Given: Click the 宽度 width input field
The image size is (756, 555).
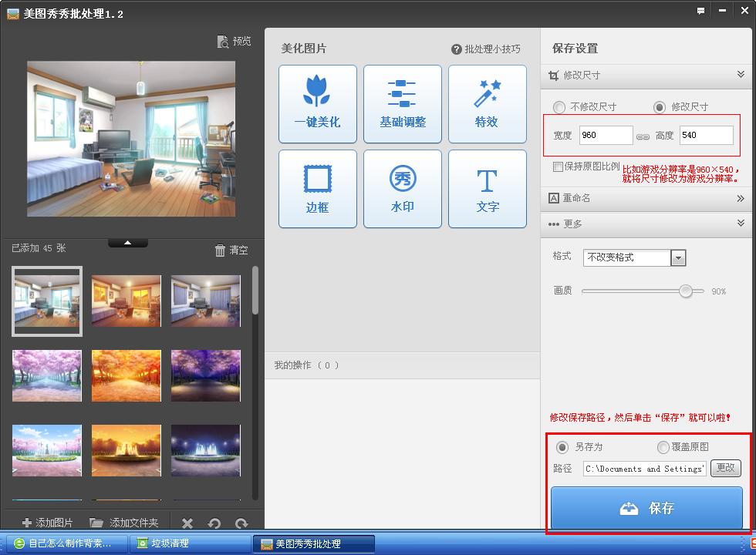Looking at the screenshot, I should 606,136.
